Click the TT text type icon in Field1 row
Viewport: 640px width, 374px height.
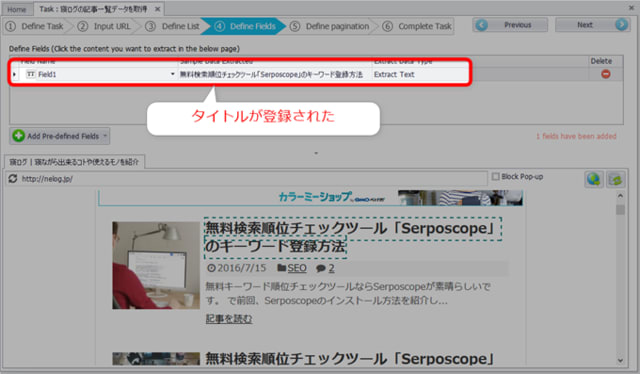31,74
